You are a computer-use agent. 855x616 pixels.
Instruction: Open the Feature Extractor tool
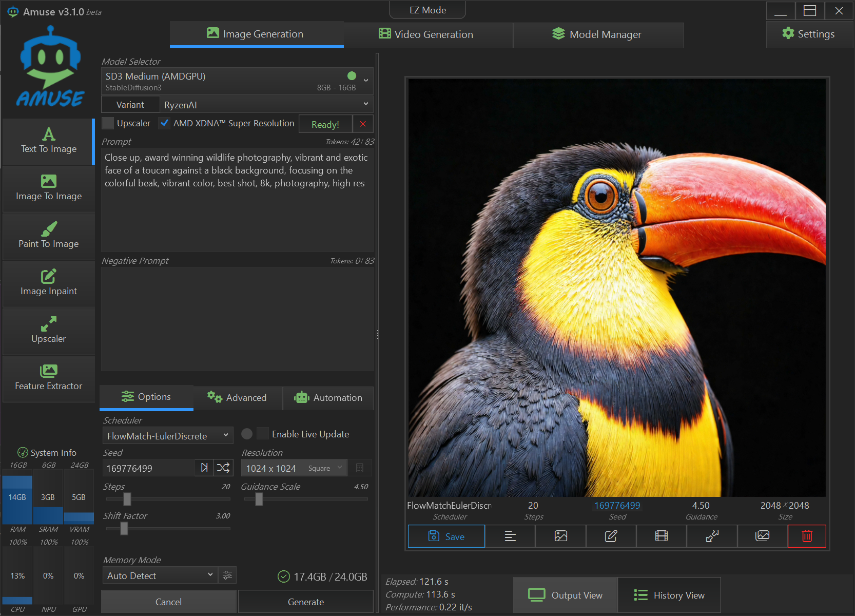(49, 378)
